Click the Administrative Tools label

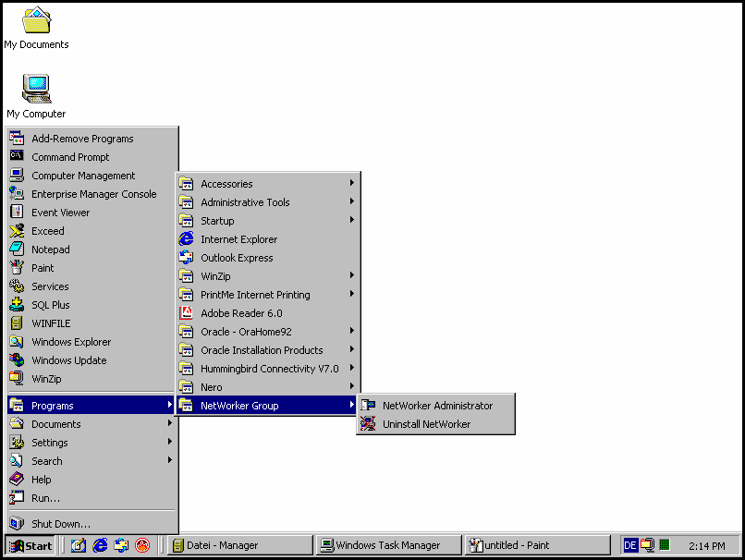click(245, 202)
